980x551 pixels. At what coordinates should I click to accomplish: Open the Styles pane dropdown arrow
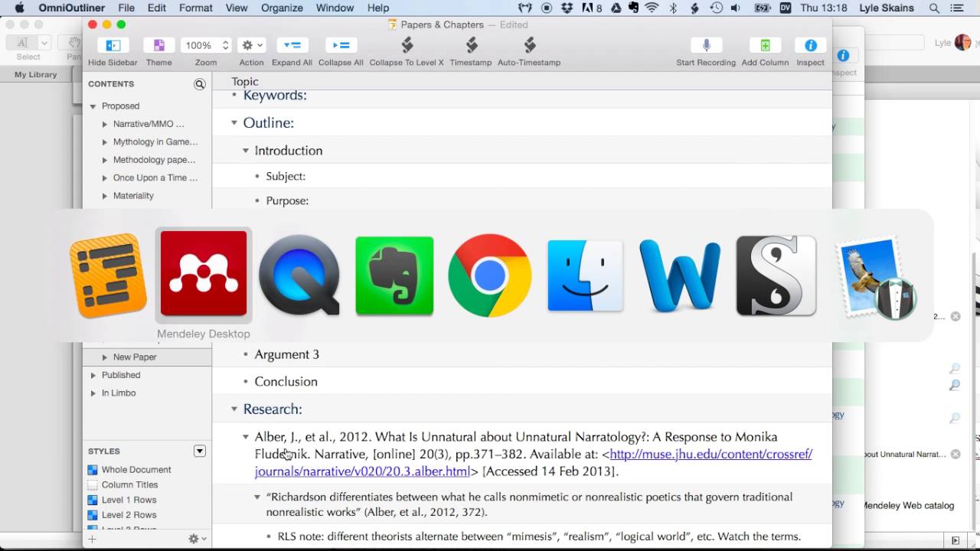point(200,451)
